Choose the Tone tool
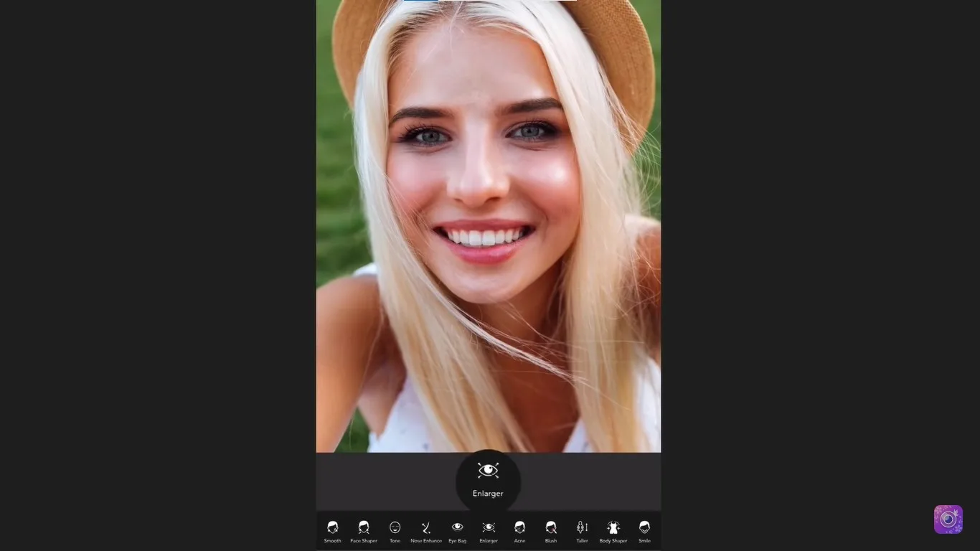The height and width of the screenshot is (551, 980). tap(395, 532)
